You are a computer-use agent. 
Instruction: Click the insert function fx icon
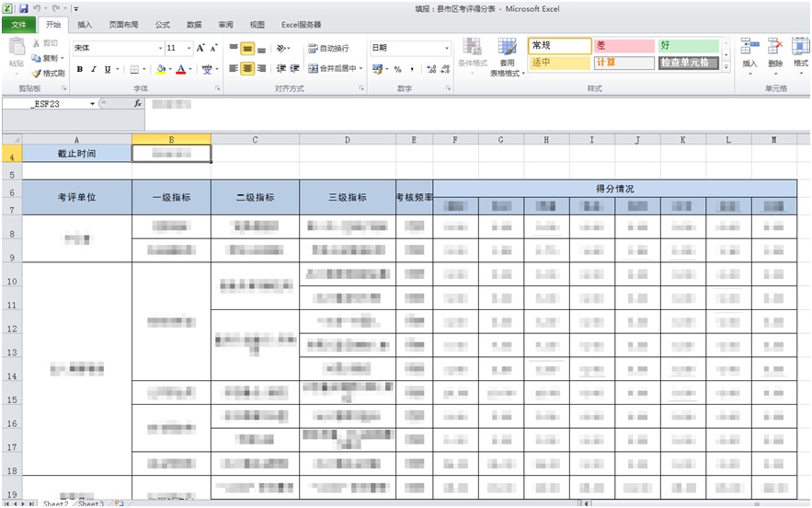click(138, 104)
